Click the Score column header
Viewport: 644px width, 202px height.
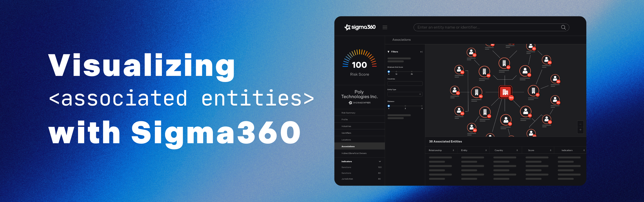(531, 150)
